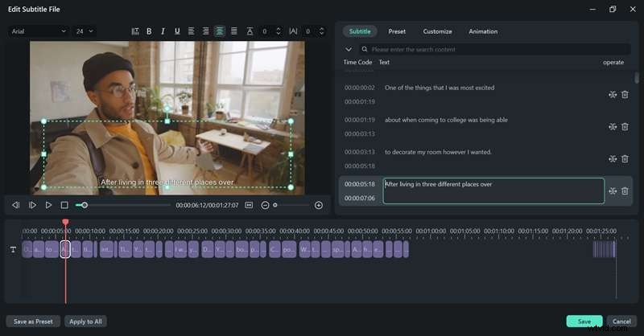This screenshot has height=336, width=644.
Task: Click the Apply to All button
Action: 85,322
